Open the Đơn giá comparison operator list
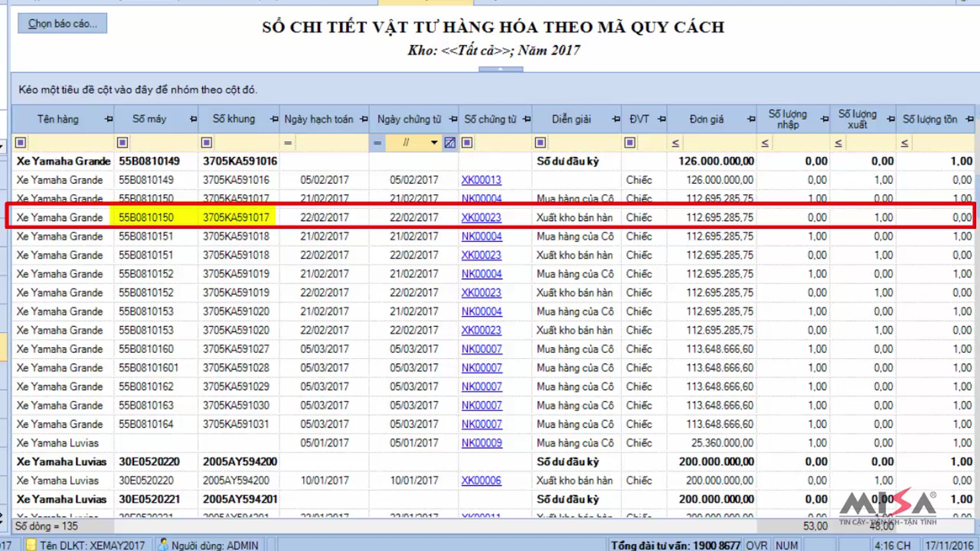The width and height of the screenshot is (980, 551). pos(675,143)
